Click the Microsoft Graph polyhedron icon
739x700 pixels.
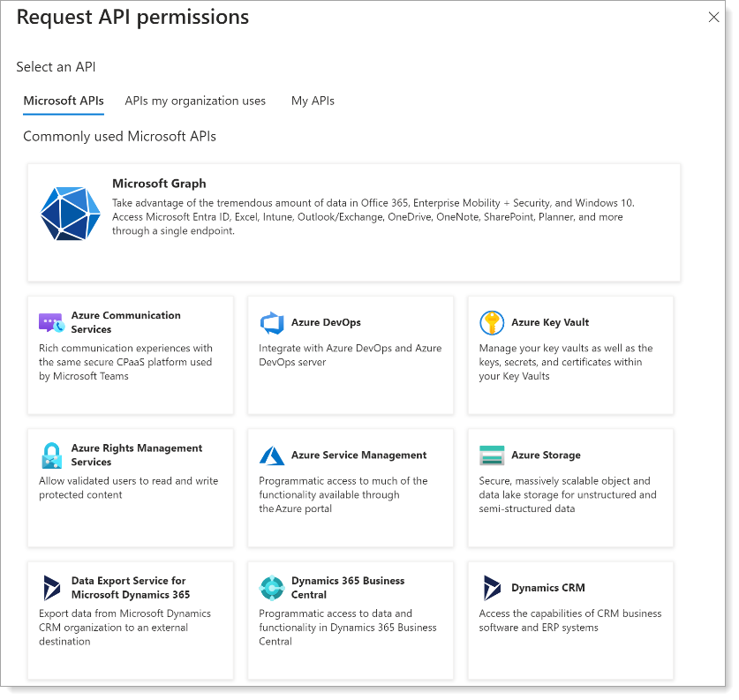tap(71, 214)
